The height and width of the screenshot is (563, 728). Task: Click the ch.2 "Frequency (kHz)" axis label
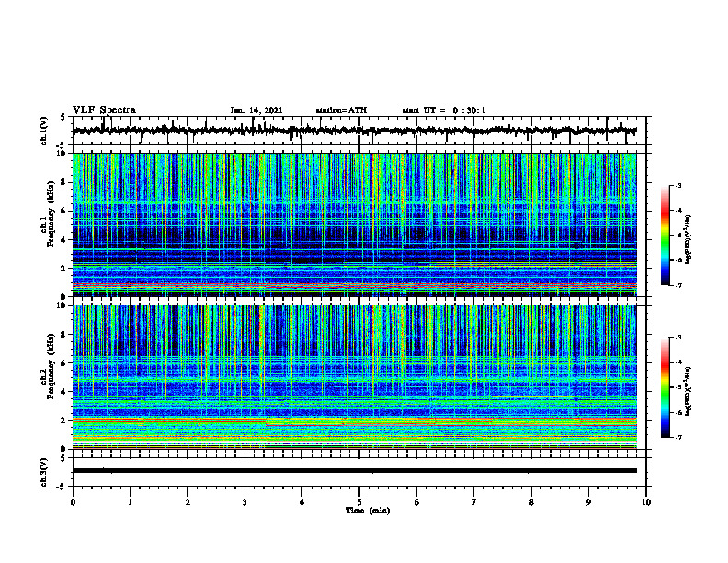click(x=51, y=366)
